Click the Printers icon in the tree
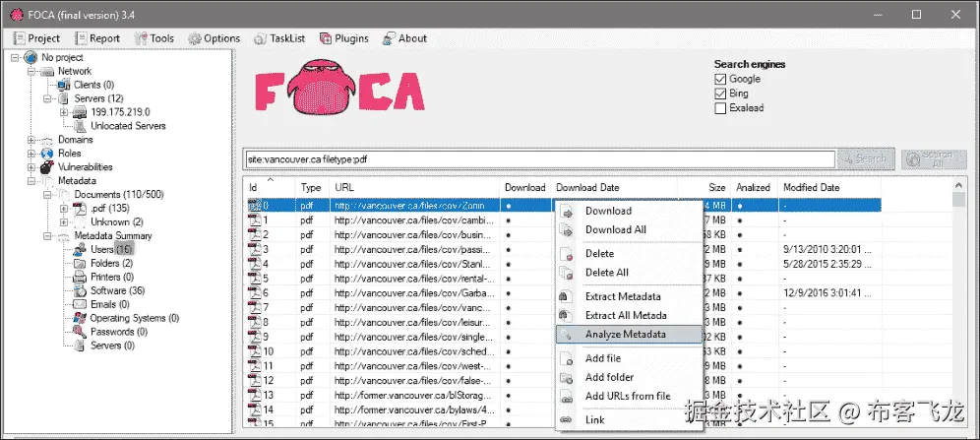Viewport: 980px width, 440px height. (x=80, y=277)
